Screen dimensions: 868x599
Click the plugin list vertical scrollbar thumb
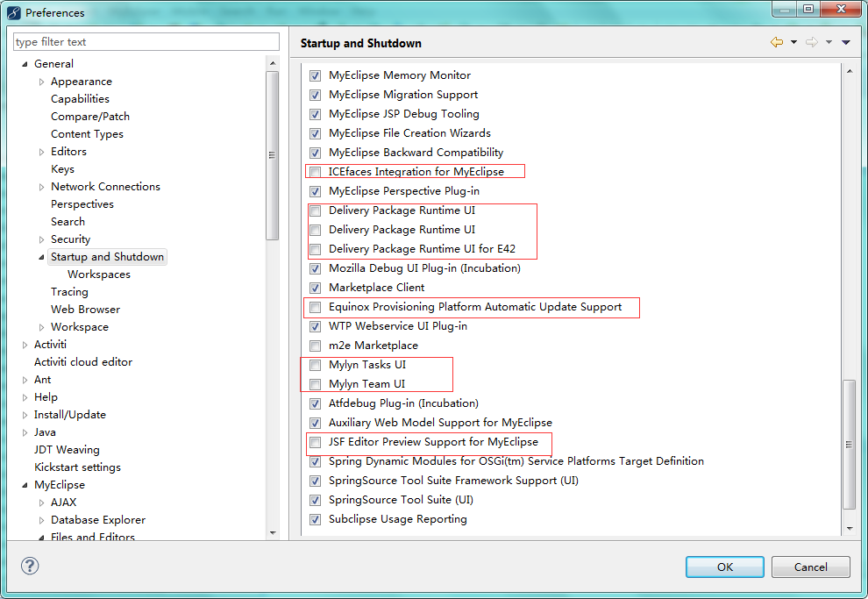point(849,444)
